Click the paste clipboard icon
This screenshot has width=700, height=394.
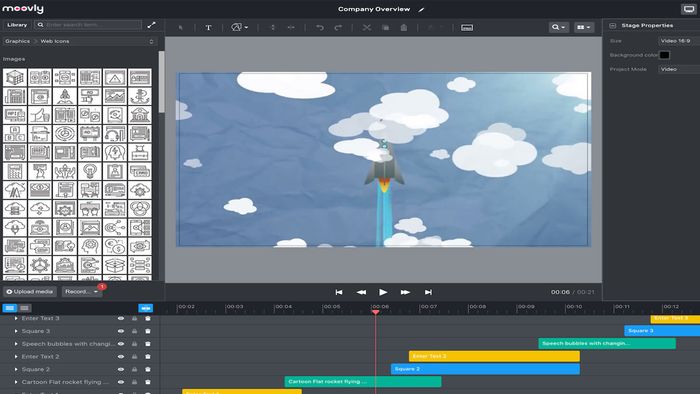pos(404,28)
